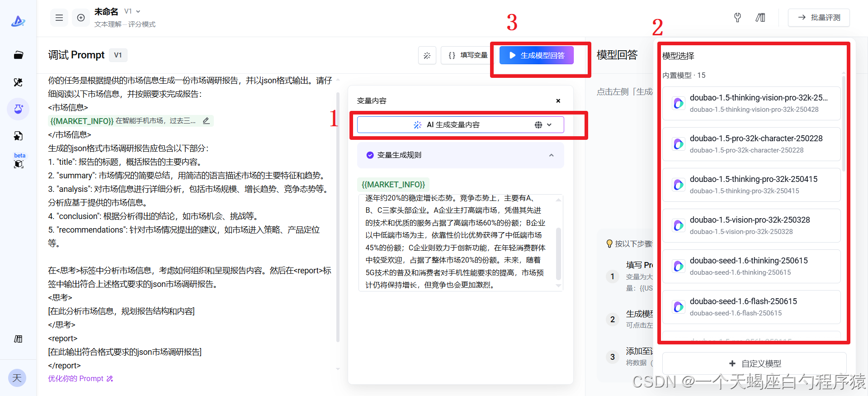Collapse the 变量生成规则 section

tap(552, 155)
